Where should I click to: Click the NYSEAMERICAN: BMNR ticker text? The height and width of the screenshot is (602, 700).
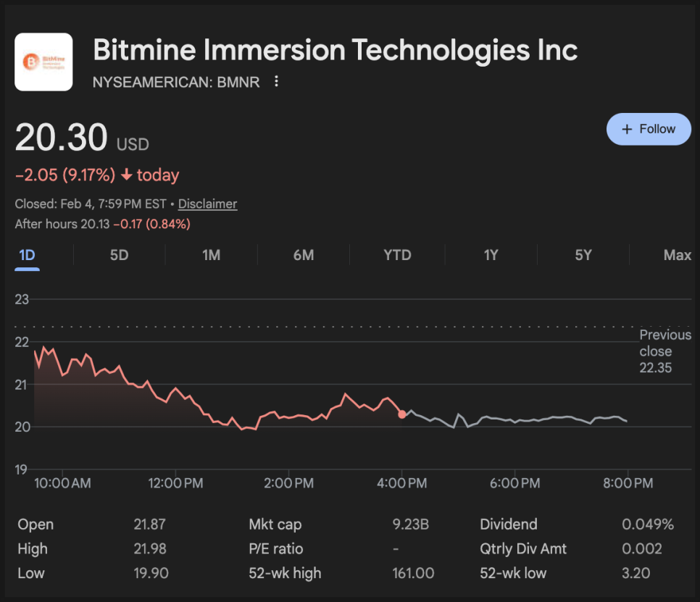coord(176,82)
